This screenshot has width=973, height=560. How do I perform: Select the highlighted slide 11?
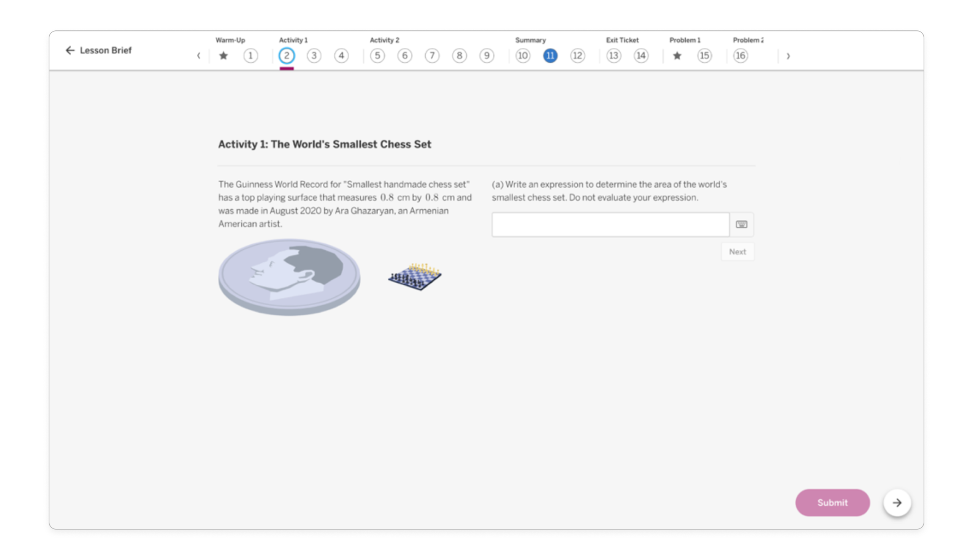550,56
